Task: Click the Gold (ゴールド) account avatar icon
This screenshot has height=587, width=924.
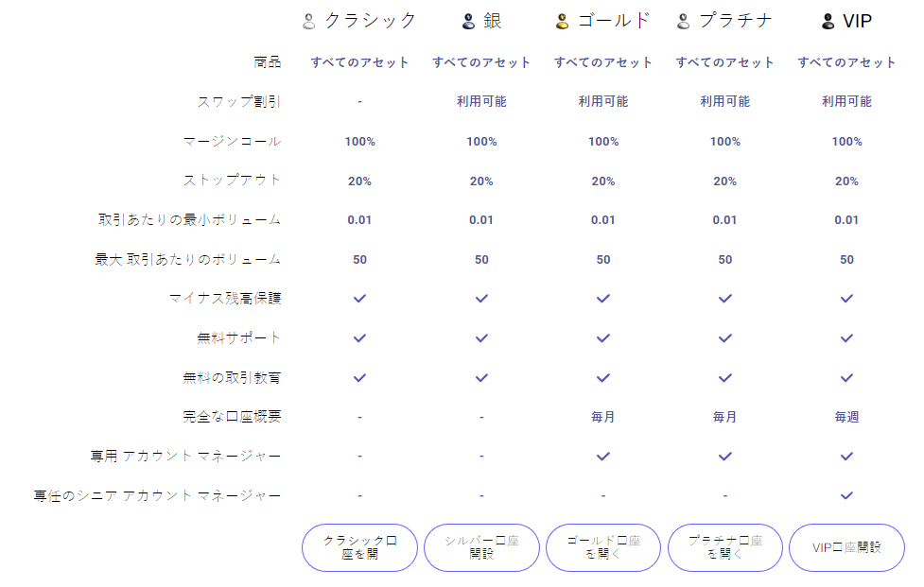Action: [x=562, y=21]
